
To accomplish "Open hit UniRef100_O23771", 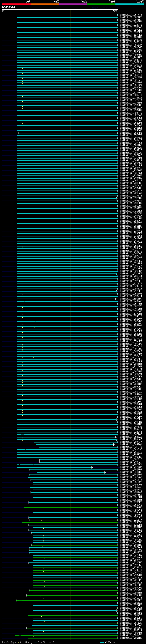I will click(x=131, y=25).
